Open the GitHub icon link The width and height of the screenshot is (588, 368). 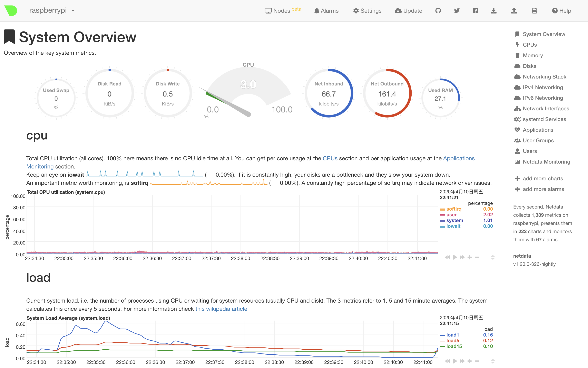coord(438,11)
